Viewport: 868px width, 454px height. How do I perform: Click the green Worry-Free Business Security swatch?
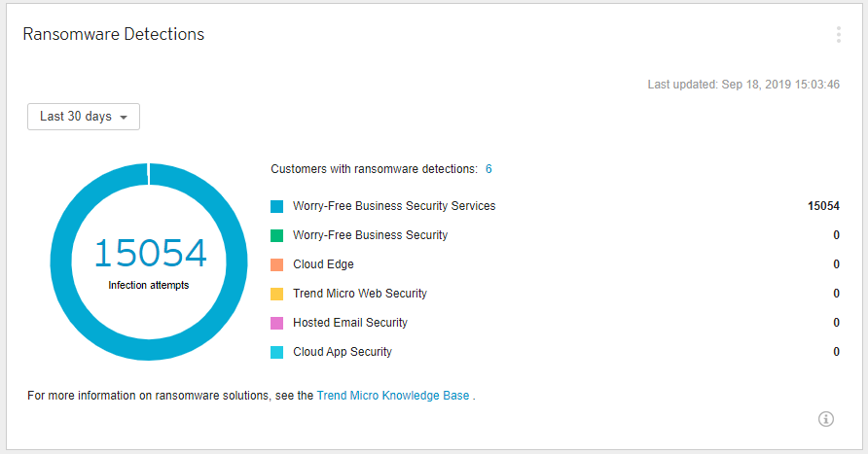click(277, 235)
